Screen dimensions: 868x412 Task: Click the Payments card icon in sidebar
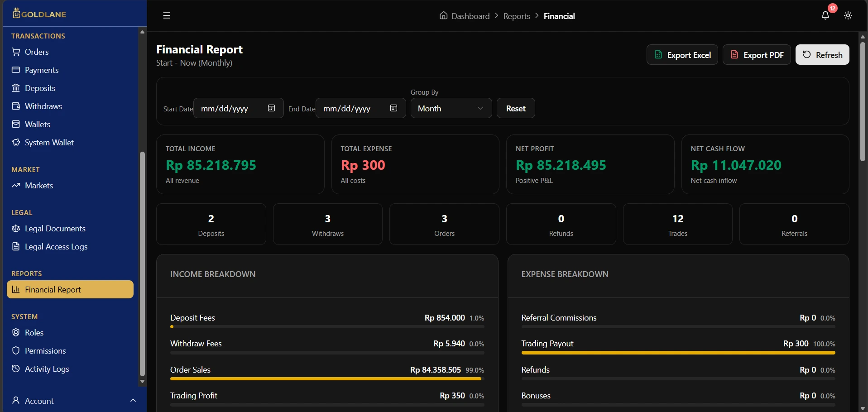16,70
